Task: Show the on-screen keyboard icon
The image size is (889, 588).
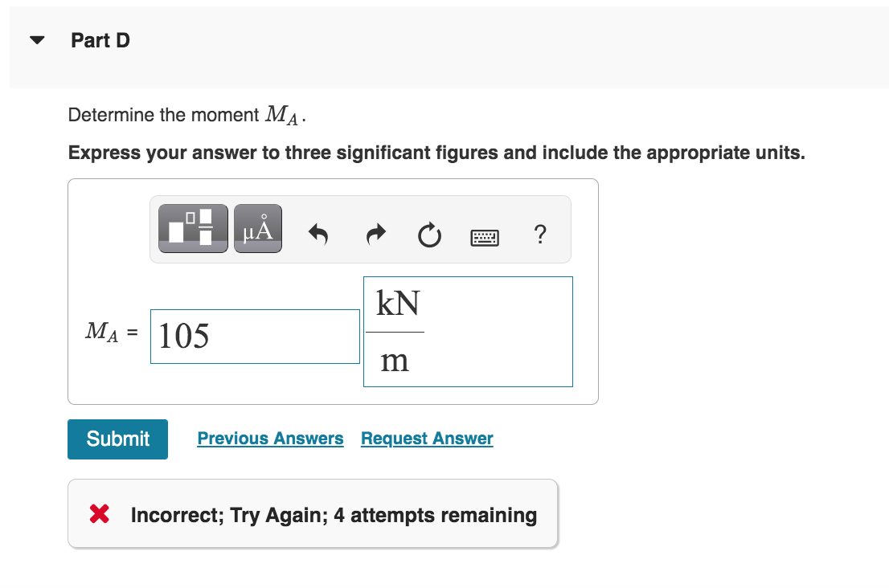Action: 484,236
